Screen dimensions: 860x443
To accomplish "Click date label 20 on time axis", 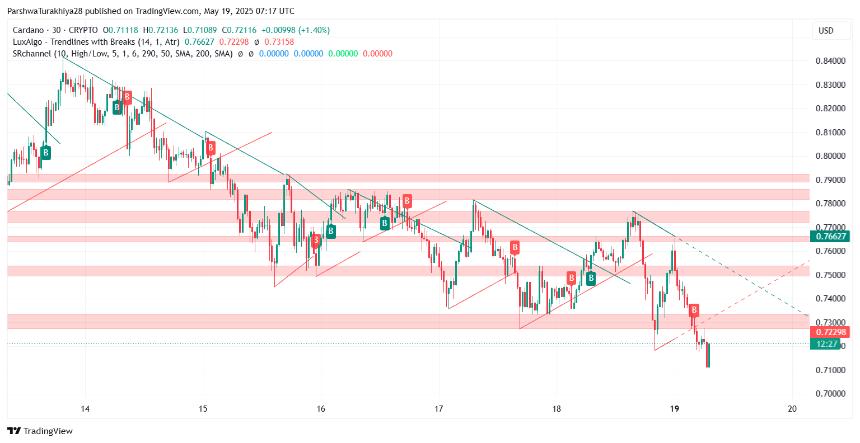I will [792, 409].
